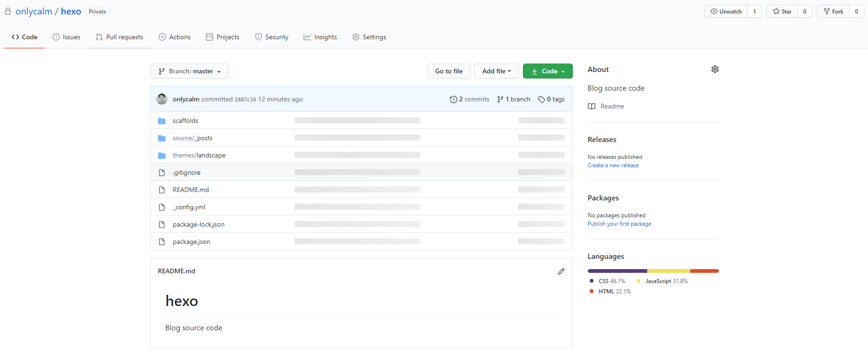Open the themes/landscape folder name
Viewport: 868px width, 356px height.
(x=199, y=155)
